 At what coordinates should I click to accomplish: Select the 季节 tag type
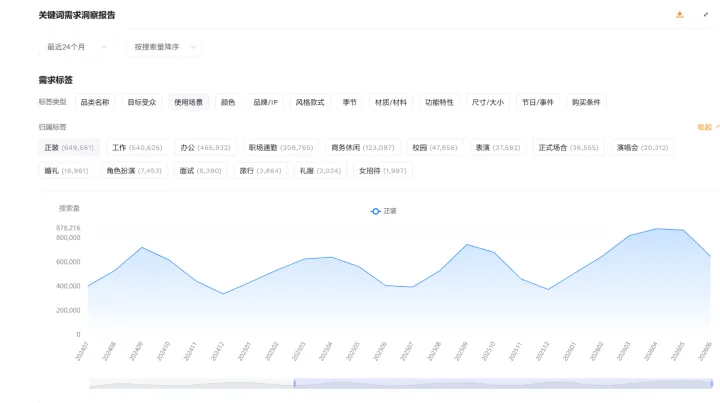(349, 102)
